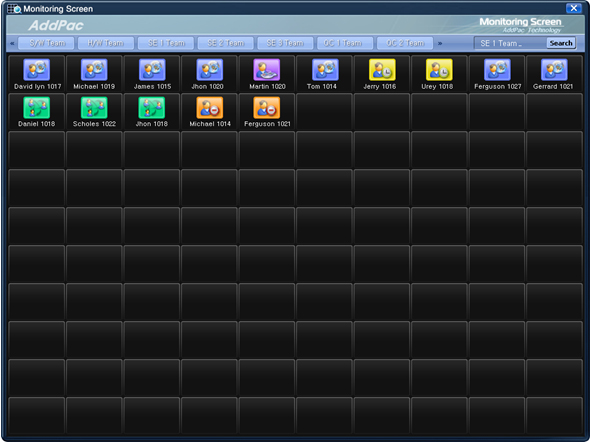Click Scholes 1022 green icon
The height and width of the screenshot is (442, 590).
(x=94, y=108)
